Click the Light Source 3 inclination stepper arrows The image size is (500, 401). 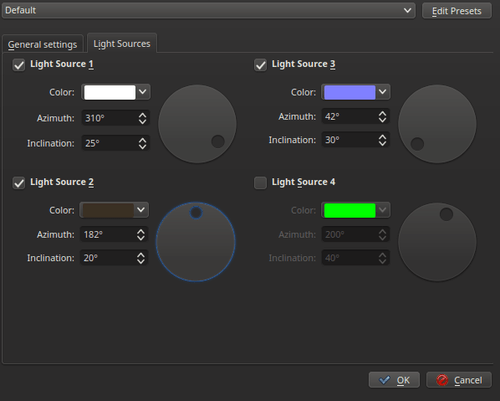(383, 140)
